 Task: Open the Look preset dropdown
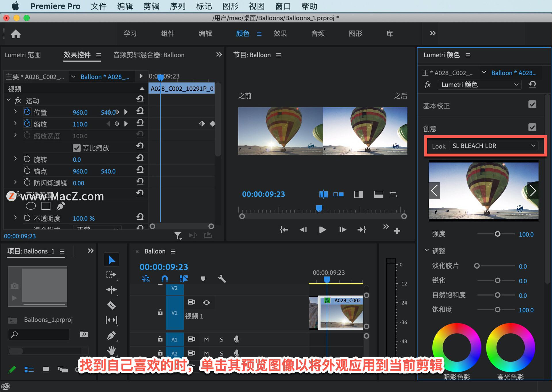point(494,146)
